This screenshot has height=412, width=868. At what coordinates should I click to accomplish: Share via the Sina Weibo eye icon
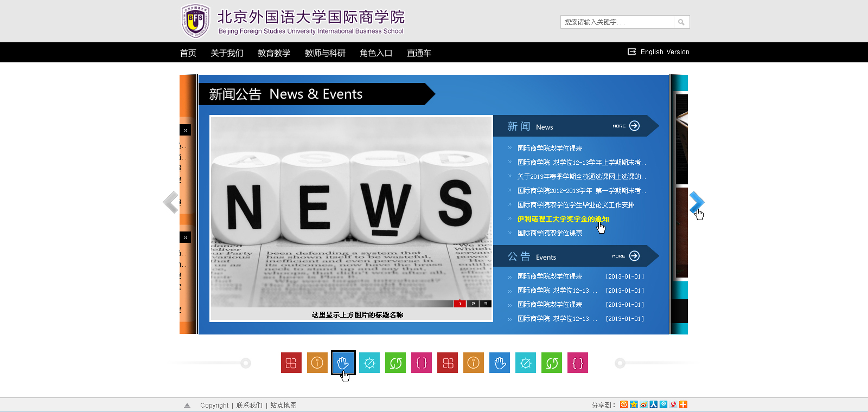643,404
